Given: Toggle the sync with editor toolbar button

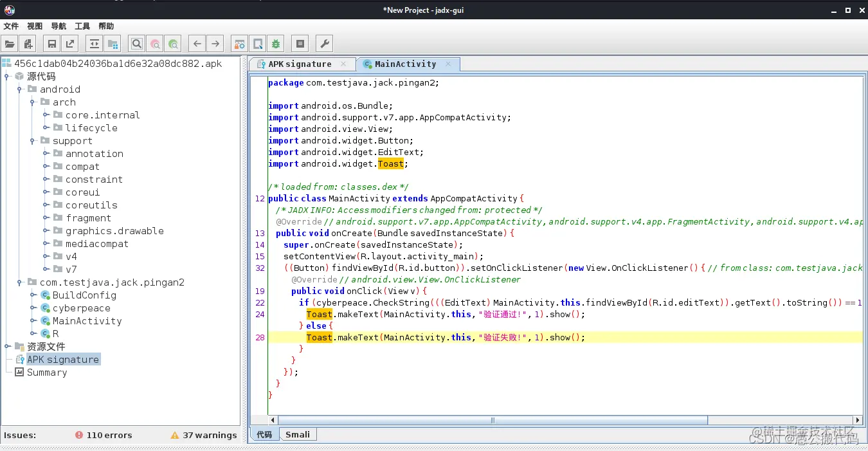Looking at the screenshot, I should pyautogui.click(x=95, y=44).
